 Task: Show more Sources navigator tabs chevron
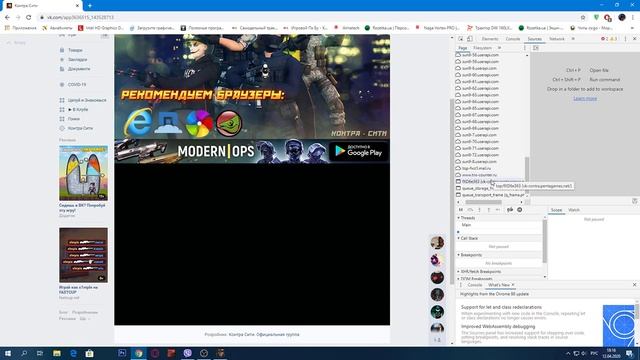tap(499, 48)
